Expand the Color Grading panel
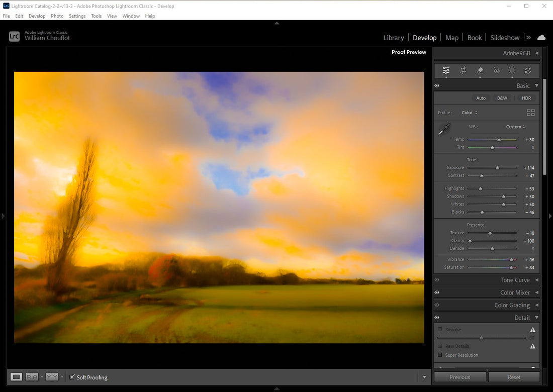Viewport: 553px width, 392px height. tap(512, 305)
